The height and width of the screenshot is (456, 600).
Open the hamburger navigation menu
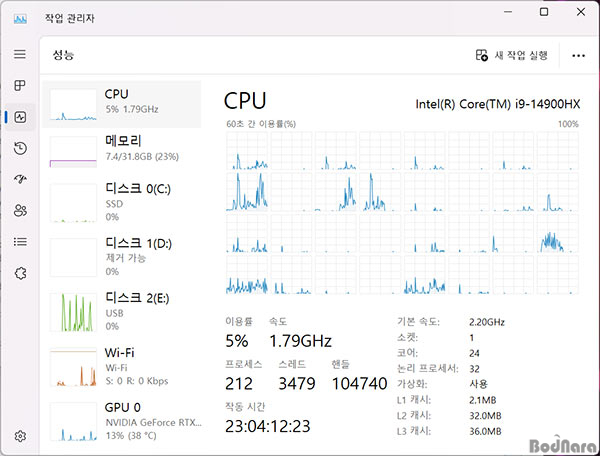point(20,54)
